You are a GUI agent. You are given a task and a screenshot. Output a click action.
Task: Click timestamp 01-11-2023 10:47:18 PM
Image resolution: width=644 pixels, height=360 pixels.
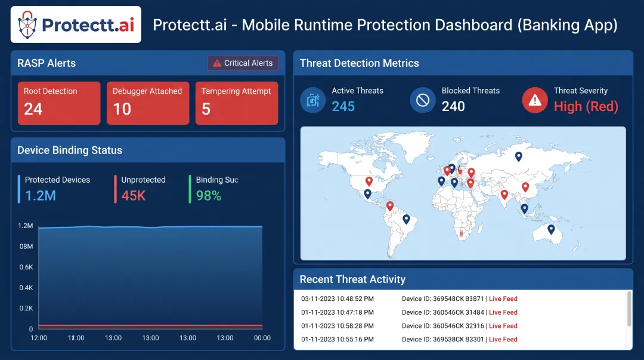[338, 312]
